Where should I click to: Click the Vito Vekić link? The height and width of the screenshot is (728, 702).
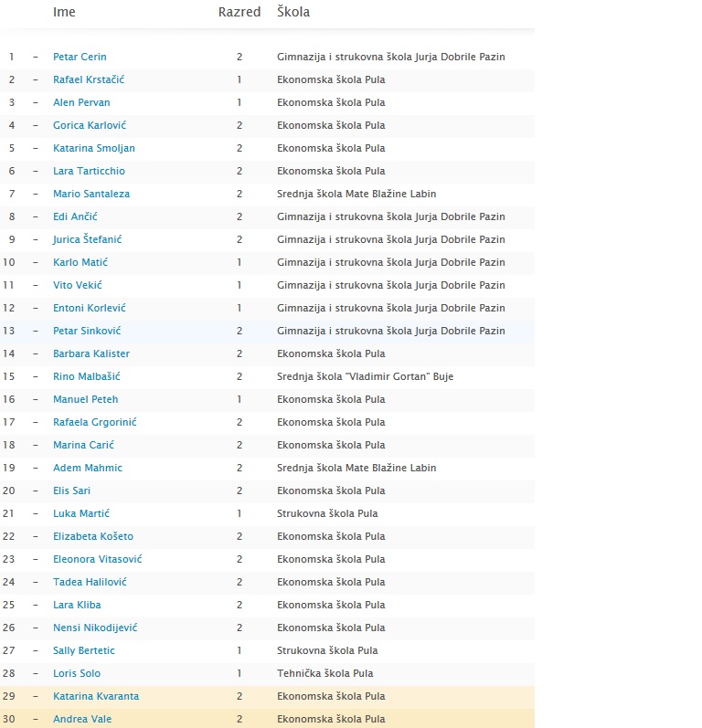(77, 285)
